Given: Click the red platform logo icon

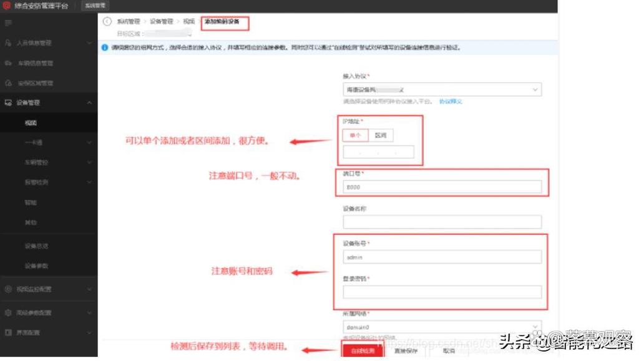Looking at the screenshot, I should (7, 6).
